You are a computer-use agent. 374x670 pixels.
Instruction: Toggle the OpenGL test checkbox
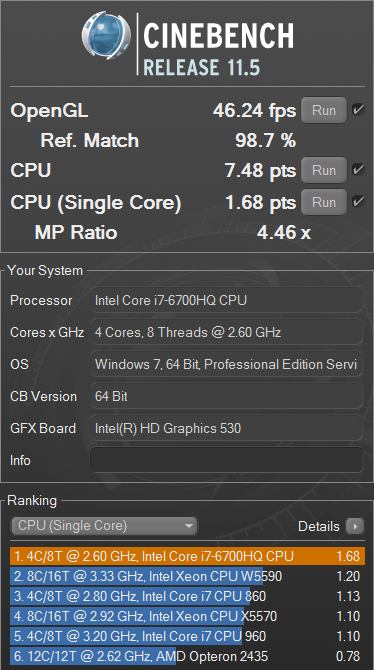358,110
